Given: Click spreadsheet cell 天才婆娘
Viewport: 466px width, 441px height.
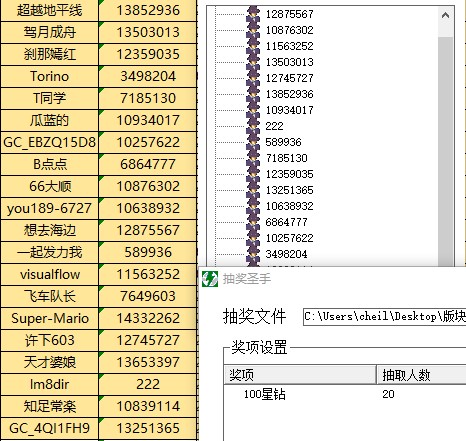Looking at the screenshot, I should (x=49, y=362).
